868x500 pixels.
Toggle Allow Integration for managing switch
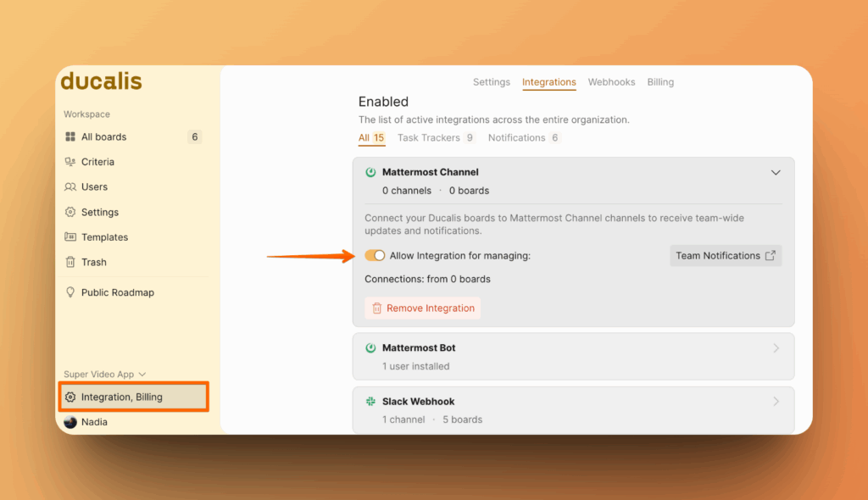[x=375, y=256]
